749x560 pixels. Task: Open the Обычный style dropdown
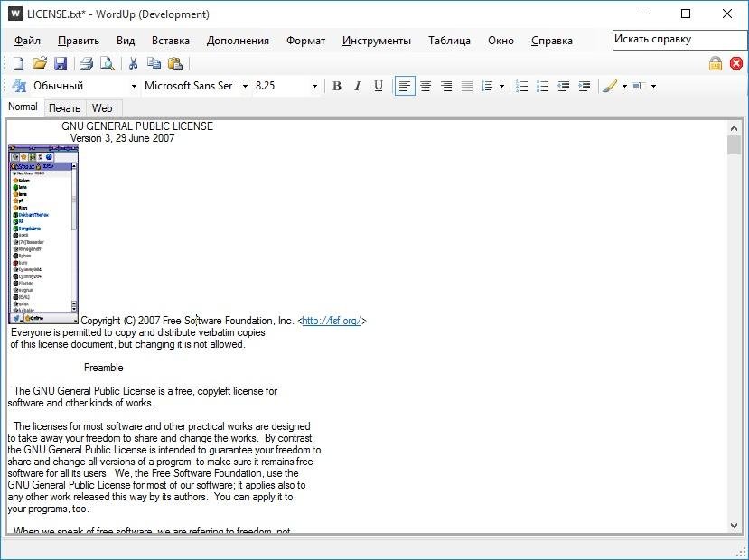click(x=134, y=86)
